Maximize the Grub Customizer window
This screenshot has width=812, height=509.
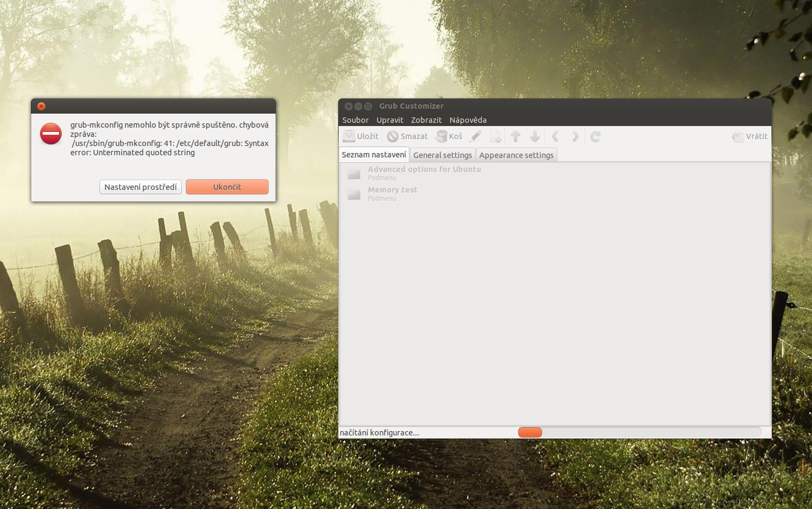tap(368, 106)
